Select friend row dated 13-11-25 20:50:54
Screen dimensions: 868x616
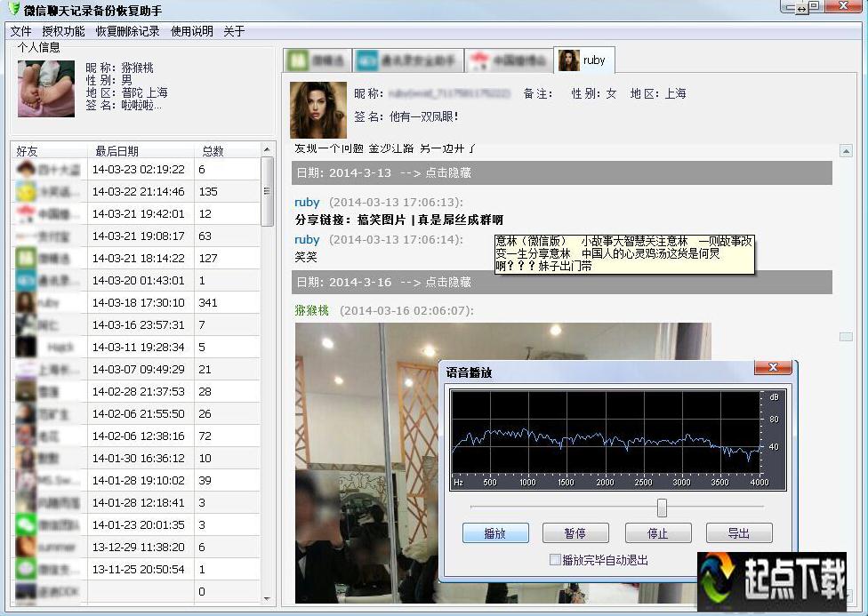(136, 569)
